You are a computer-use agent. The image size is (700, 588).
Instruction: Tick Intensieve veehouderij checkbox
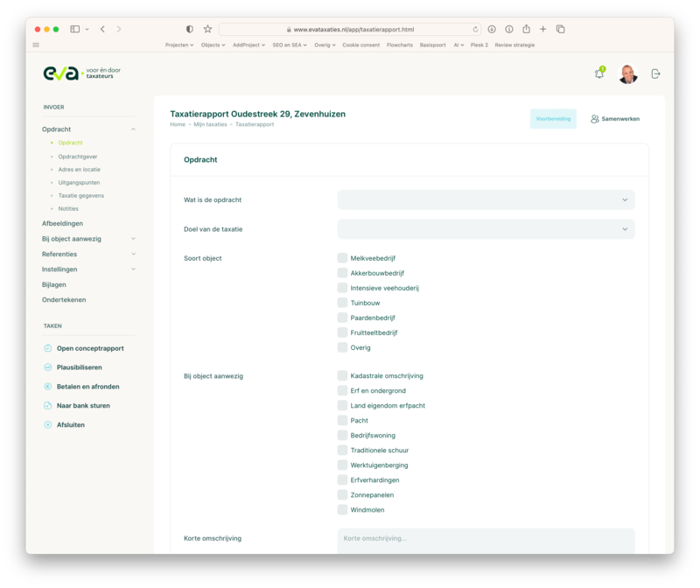click(x=342, y=288)
